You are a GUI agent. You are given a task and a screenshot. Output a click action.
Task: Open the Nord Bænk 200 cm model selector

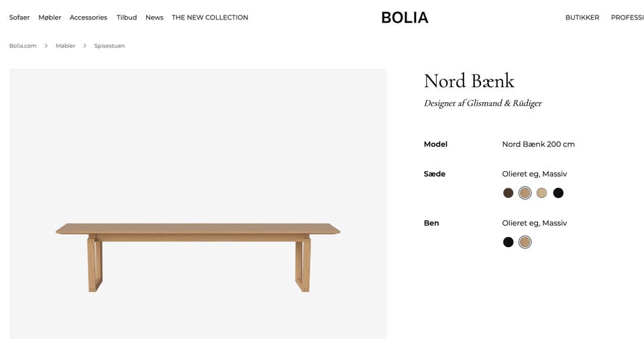tap(538, 144)
